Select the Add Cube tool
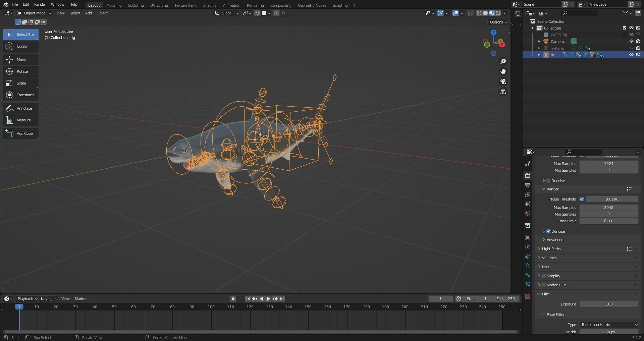Image resolution: width=644 pixels, height=341 pixels. coord(21,133)
